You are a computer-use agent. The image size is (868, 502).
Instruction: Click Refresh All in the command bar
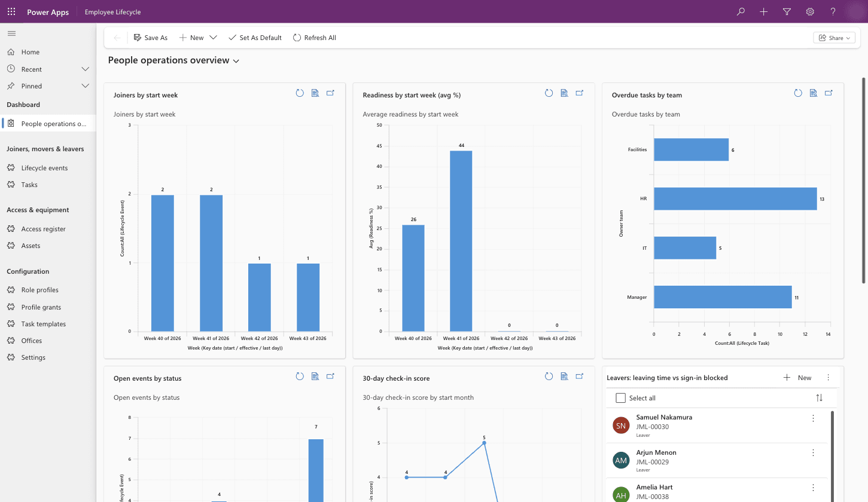314,38
